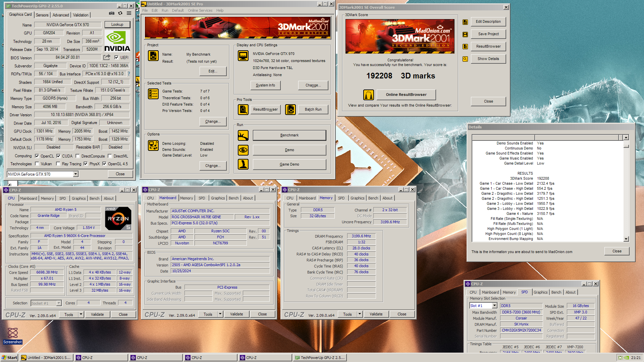Switch to the Advanced tab in GPU-Z
The height and width of the screenshot is (362, 644).
[x=61, y=15]
